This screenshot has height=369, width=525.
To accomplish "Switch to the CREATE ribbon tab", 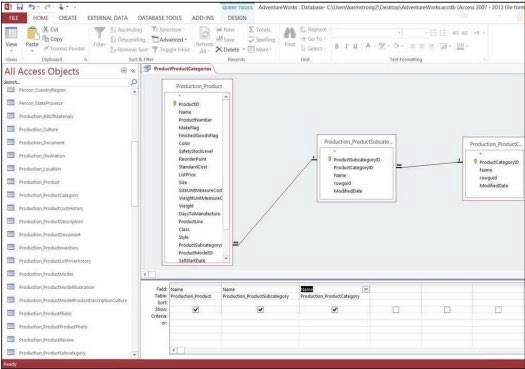I will [x=68, y=18].
